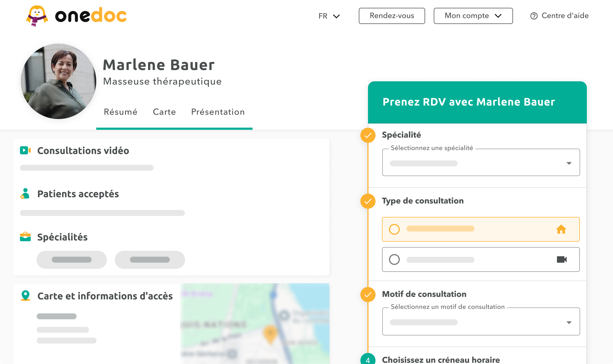Click the Patients acceptés person icon
This screenshot has height=364, width=613.
click(25, 194)
